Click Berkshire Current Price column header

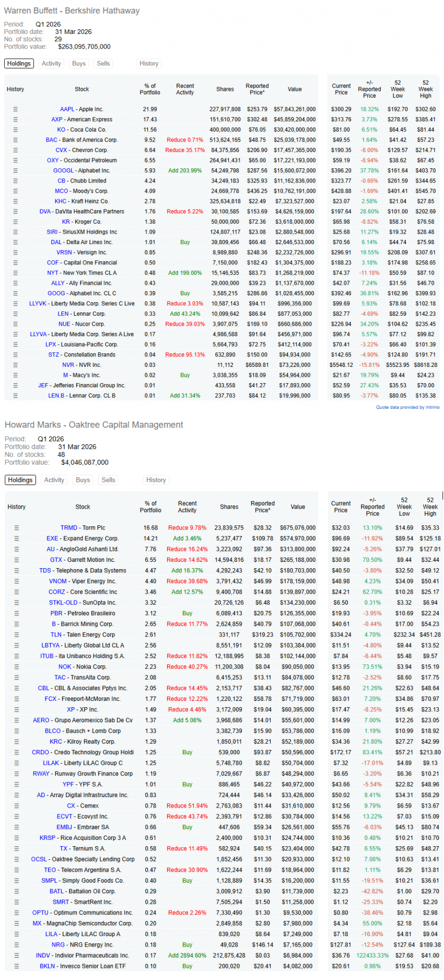341,89
